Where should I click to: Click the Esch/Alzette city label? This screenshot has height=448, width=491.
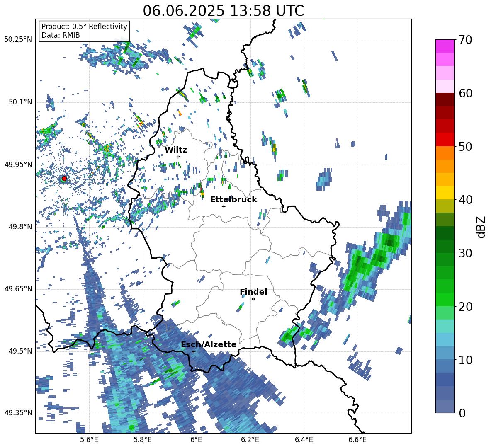(x=209, y=344)
